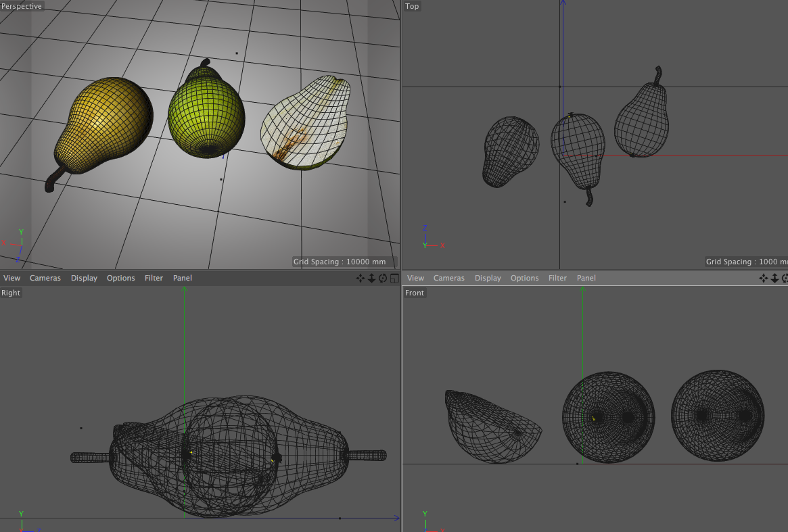
Task: Click the Front viewport label
Action: pyautogui.click(x=415, y=293)
